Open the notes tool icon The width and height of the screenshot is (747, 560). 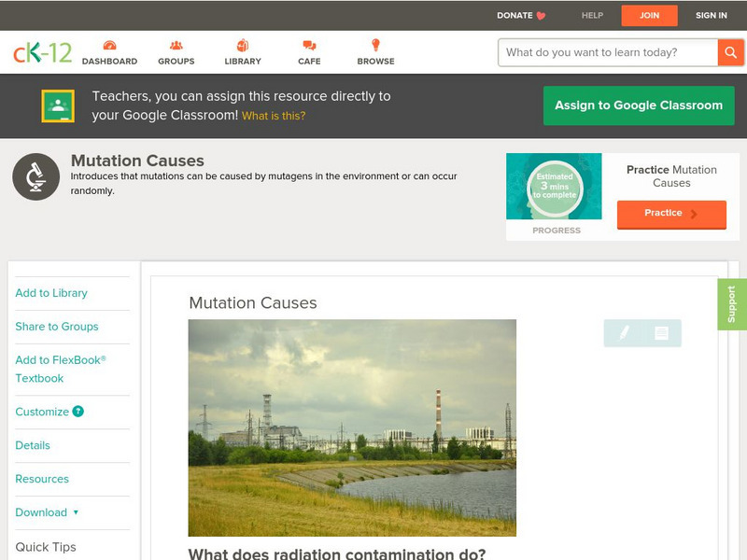click(x=661, y=333)
